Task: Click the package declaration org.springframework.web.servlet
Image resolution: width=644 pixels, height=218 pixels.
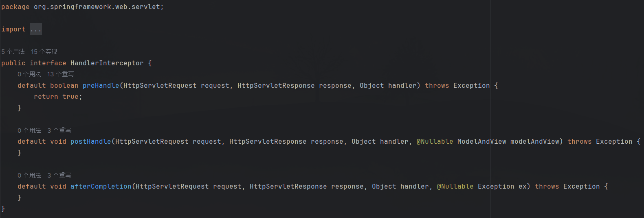Action: (x=97, y=7)
